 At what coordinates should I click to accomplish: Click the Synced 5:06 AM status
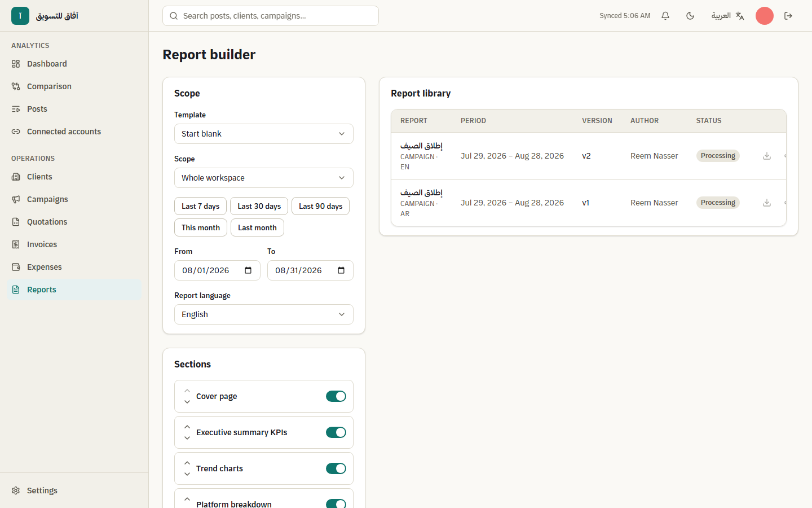click(x=625, y=16)
